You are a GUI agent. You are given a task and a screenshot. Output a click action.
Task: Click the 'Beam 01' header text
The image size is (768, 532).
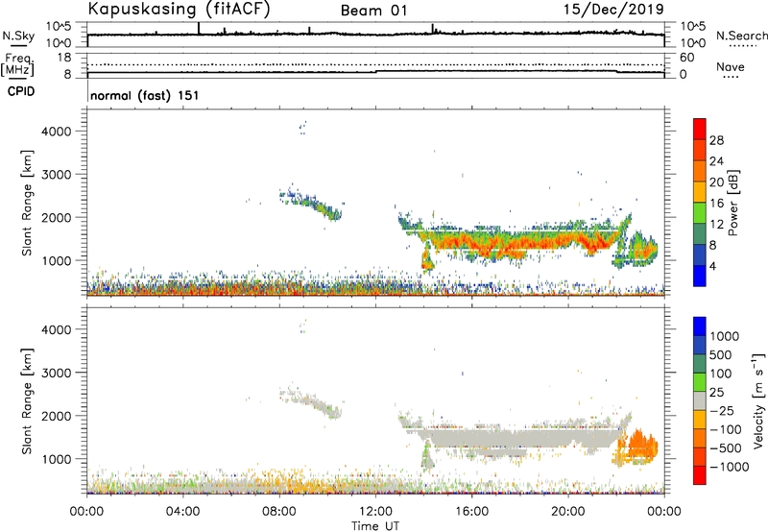coord(373,11)
